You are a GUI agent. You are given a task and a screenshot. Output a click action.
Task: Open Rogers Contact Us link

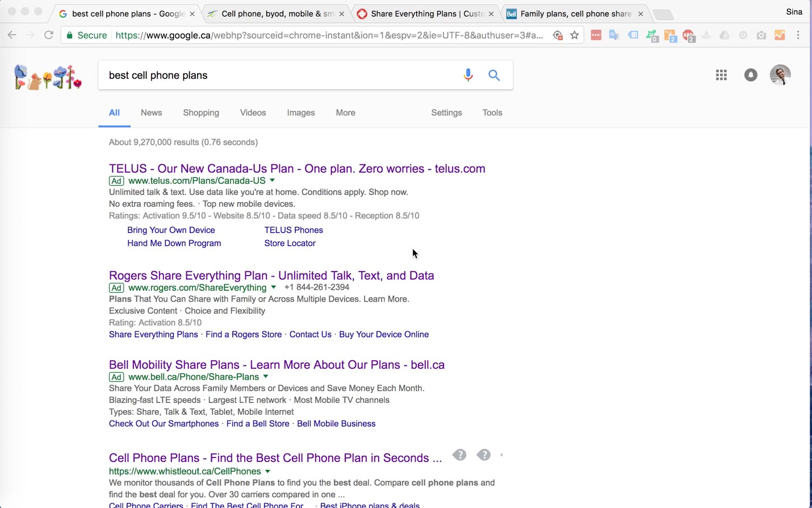point(310,335)
